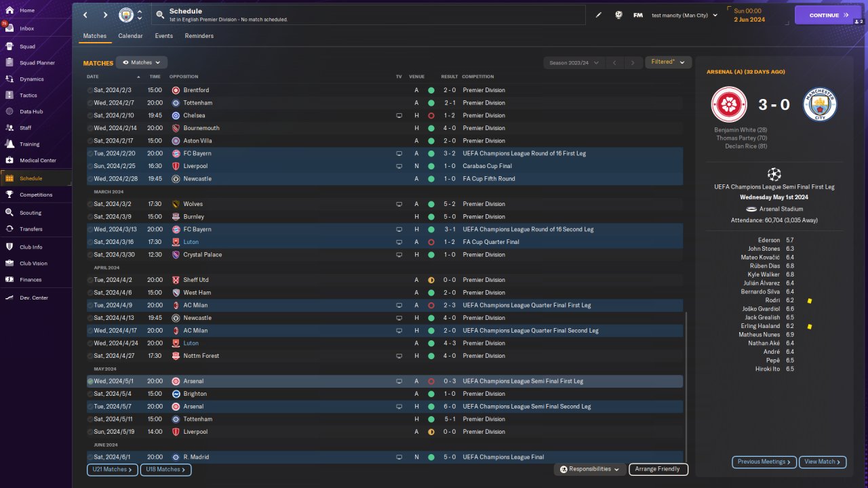Select the circle marker for the Brighton match
This screenshot has height=488, width=868.
click(x=90, y=394)
